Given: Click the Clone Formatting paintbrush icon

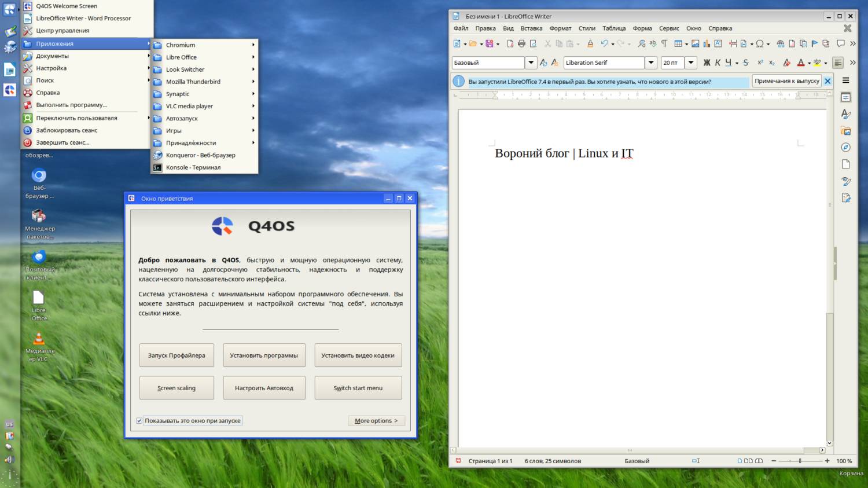Looking at the screenshot, I should point(590,43).
